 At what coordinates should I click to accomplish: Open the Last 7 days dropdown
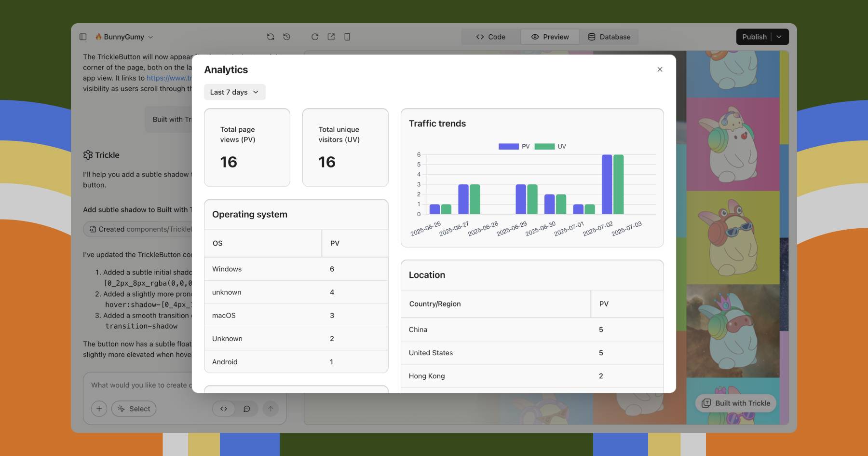[234, 92]
